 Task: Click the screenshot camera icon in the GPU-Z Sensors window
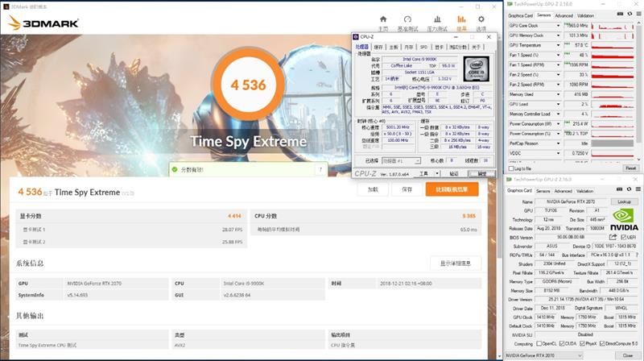(x=620, y=15)
